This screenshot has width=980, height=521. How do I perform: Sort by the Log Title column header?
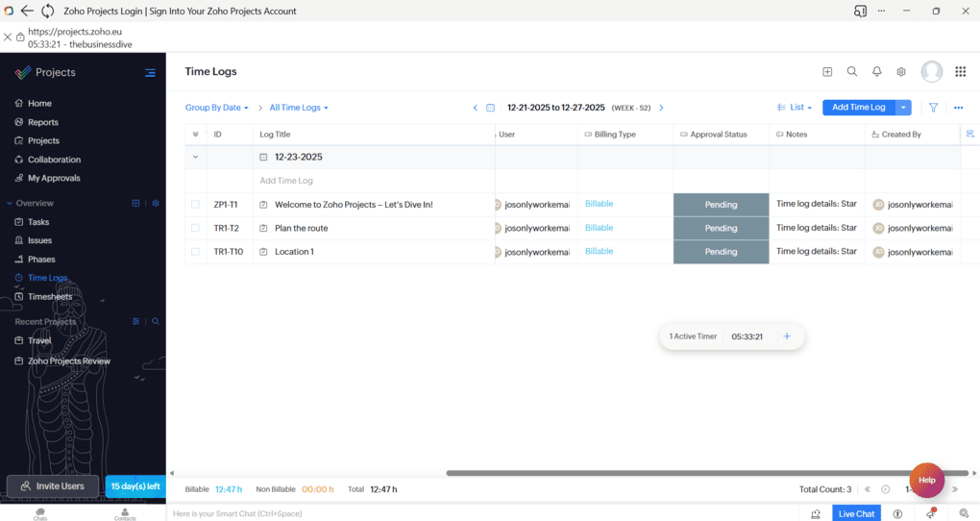click(x=275, y=135)
